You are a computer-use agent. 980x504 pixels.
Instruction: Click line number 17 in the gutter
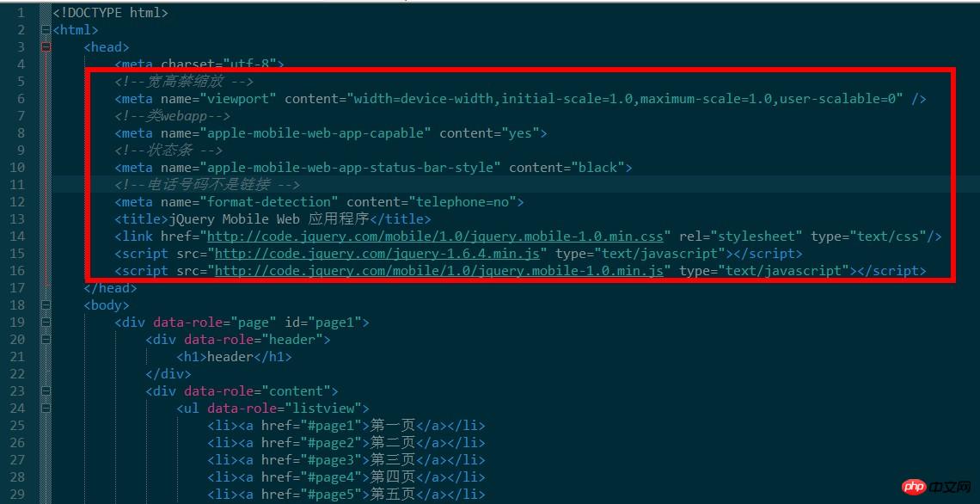pyautogui.click(x=17, y=287)
